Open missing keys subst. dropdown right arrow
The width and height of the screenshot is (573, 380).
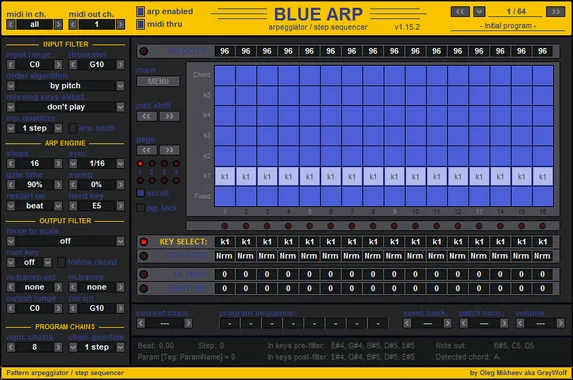click(x=120, y=107)
